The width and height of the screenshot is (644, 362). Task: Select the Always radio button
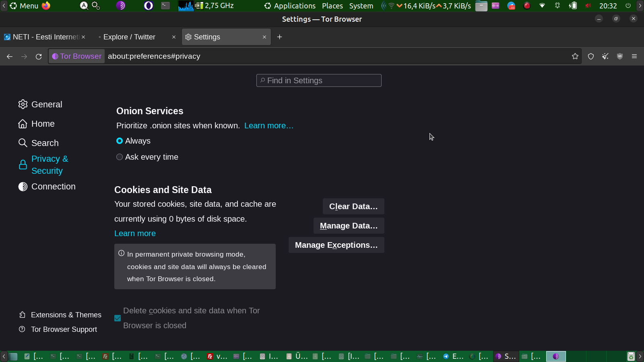coord(120,141)
